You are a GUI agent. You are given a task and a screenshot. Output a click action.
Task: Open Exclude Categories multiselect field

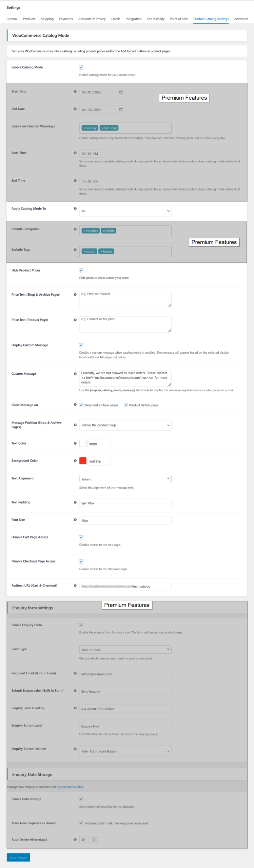125,231
